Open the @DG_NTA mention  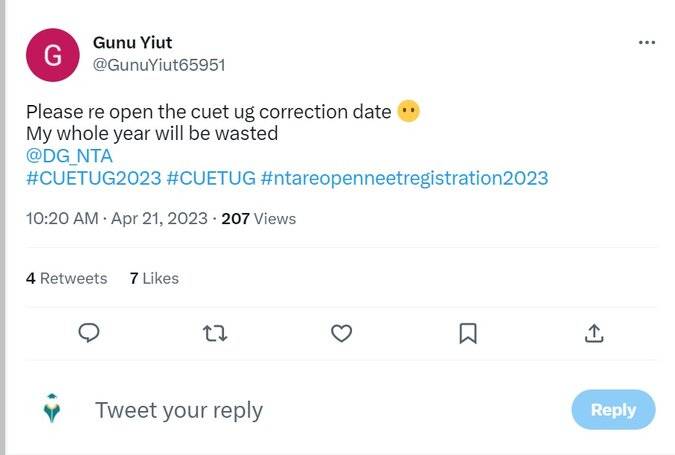(69, 156)
